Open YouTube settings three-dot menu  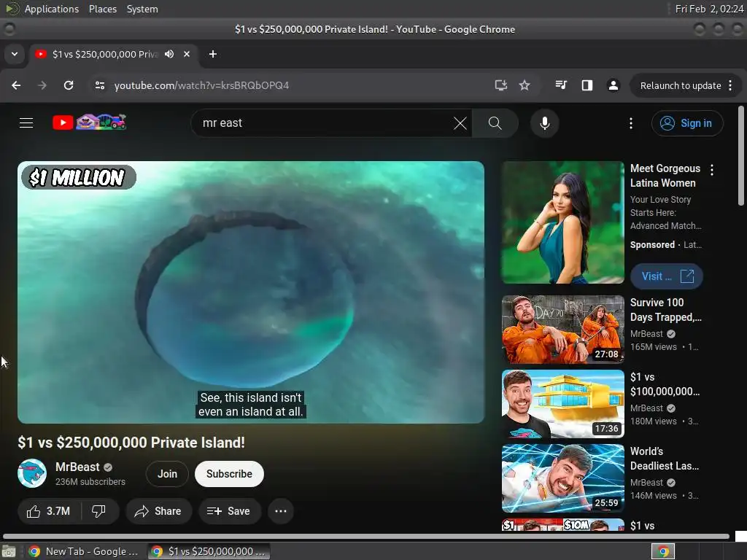click(631, 123)
